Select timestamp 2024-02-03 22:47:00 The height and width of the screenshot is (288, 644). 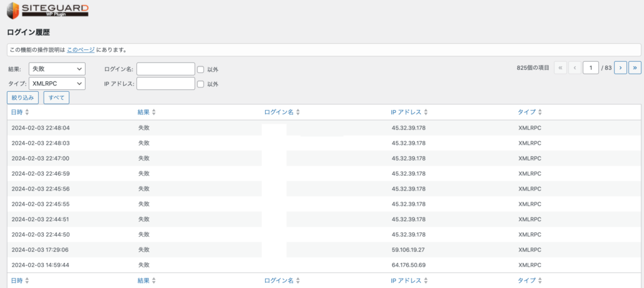(x=41, y=158)
